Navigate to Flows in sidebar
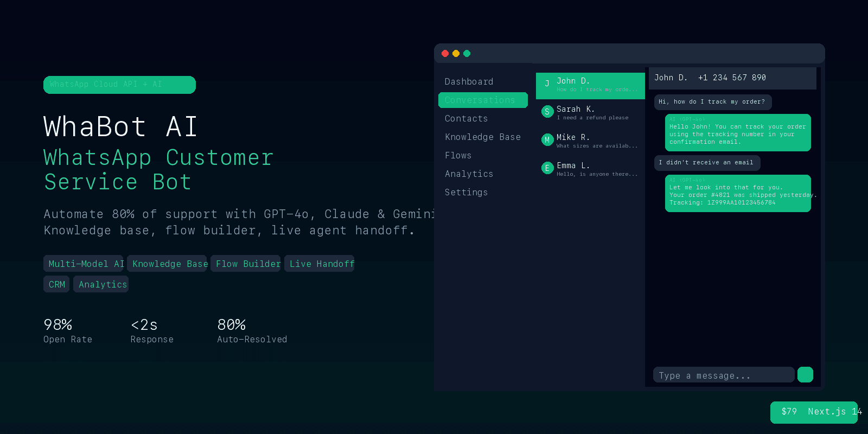Viewport: 868px width, 434px height. (x=458, y=156)
